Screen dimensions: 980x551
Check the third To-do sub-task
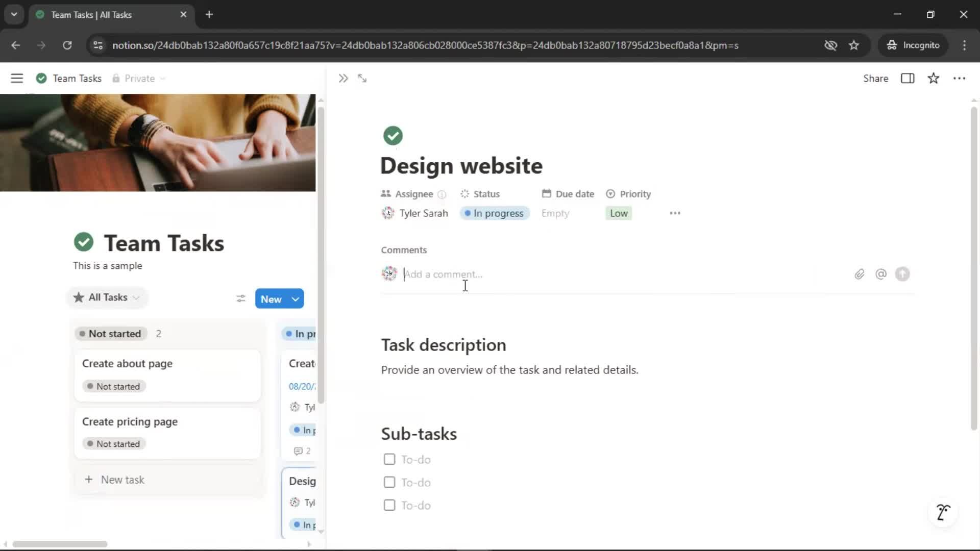[389, 505]
